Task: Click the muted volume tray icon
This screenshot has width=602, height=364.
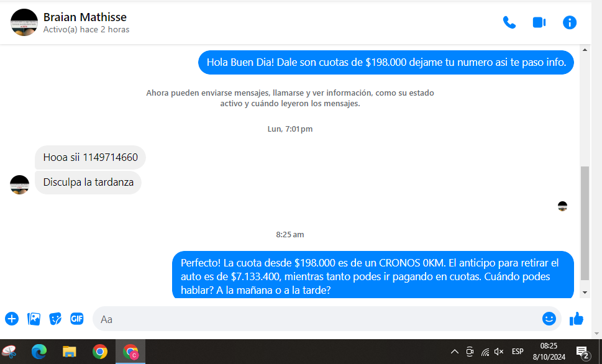Action: tap(499, 352)
